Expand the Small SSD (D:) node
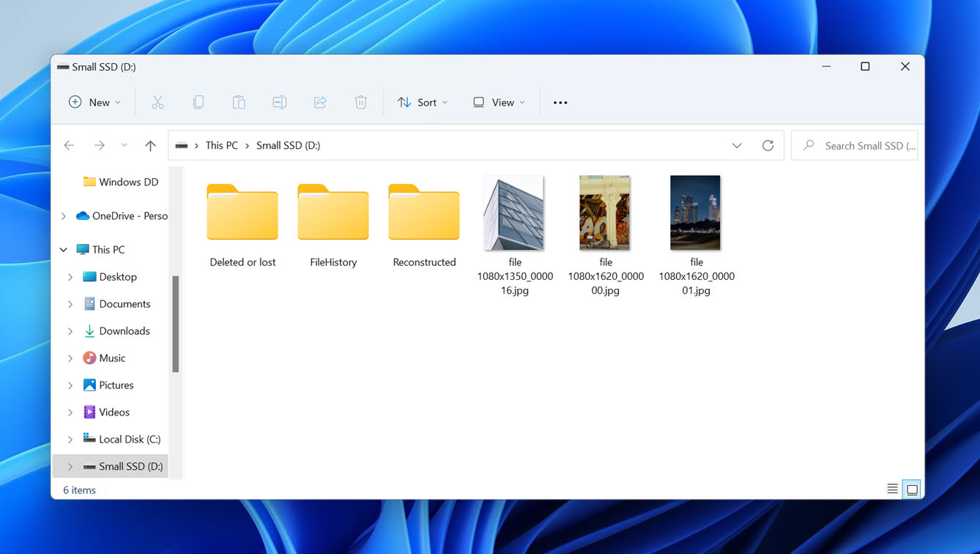 (x=70, y=467)
